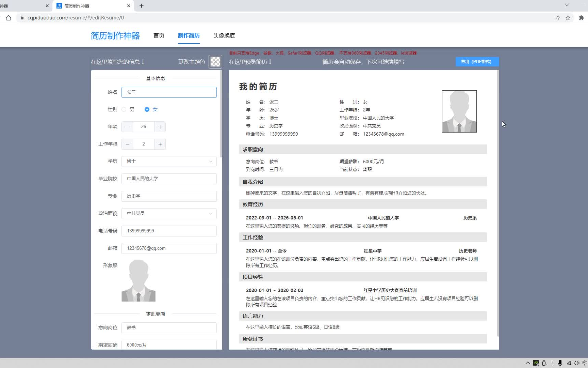Open the 学历 dropdown showing 博士
588x368 pixels.
click(x=169, y=162)
